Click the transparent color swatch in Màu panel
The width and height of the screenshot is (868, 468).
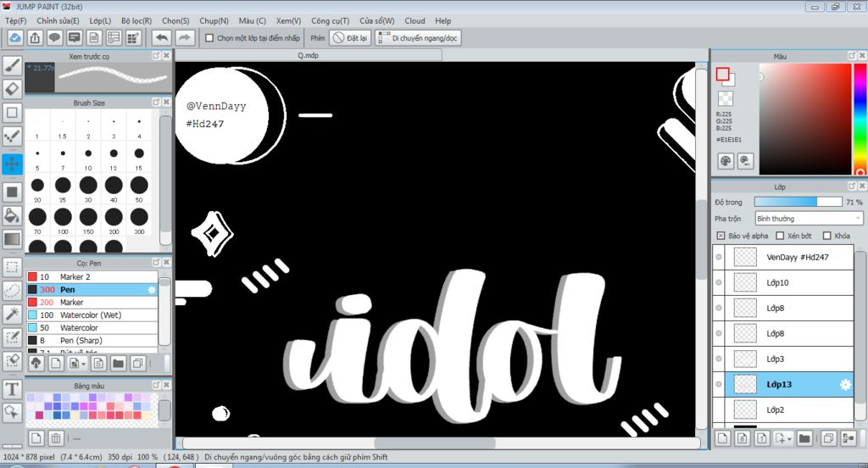tap(726, 98)
